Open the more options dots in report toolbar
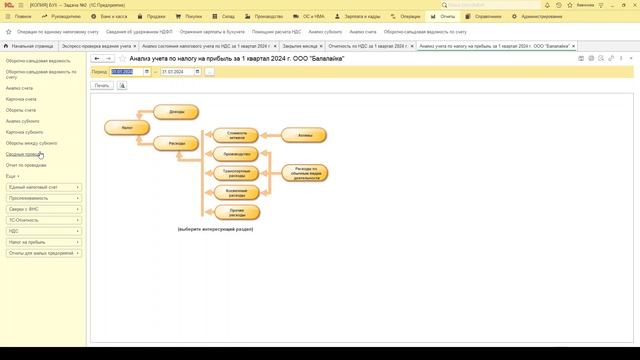This screenshot has width=640, height=360. tap(621, 59)
